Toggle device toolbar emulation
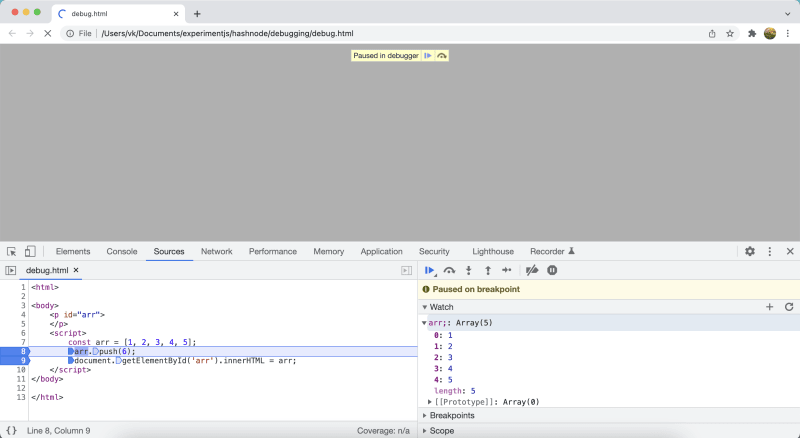 pyautogui.click(x=30, y=251)
